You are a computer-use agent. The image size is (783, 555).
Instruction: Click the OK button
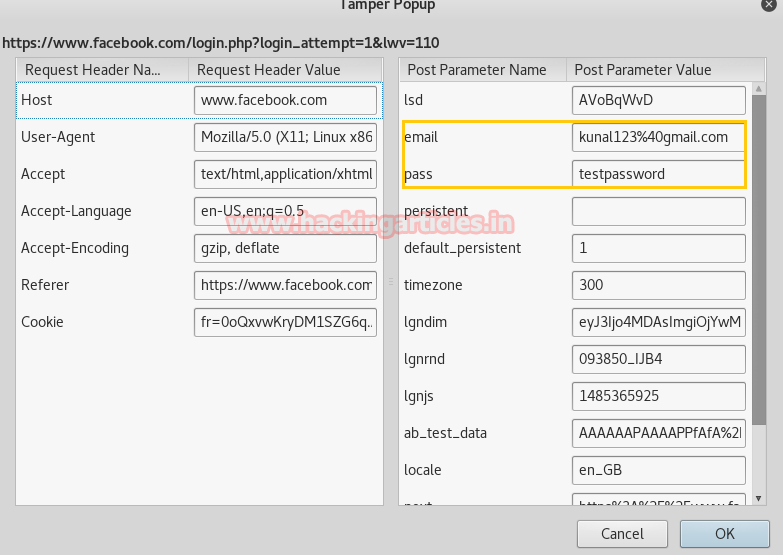point(725,534)
